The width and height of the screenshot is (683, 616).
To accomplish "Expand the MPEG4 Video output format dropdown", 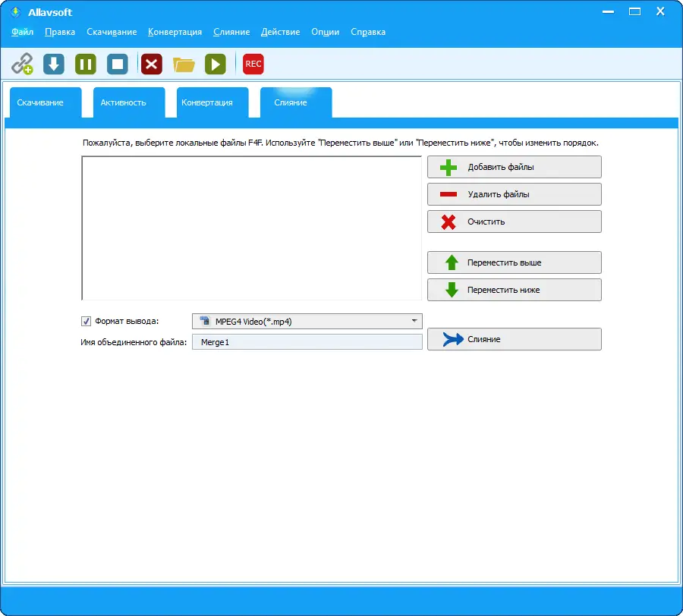I will point(307,322).
